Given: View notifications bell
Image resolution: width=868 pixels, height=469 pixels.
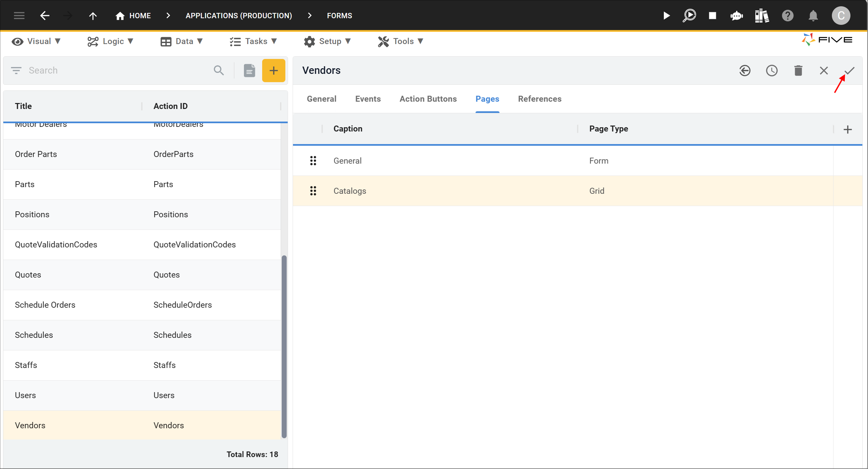Looking at the screenshot, I should pyautogui.click(x=813, y=16).
